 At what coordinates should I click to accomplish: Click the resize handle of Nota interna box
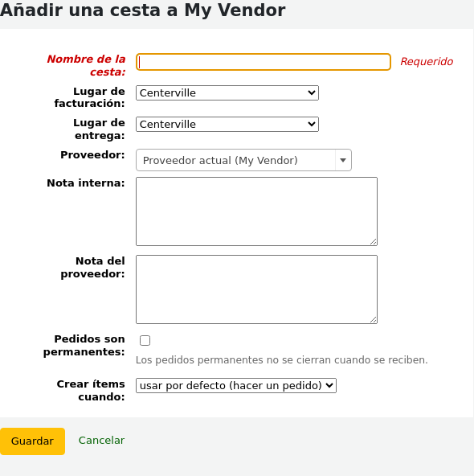tap(374, 242)
